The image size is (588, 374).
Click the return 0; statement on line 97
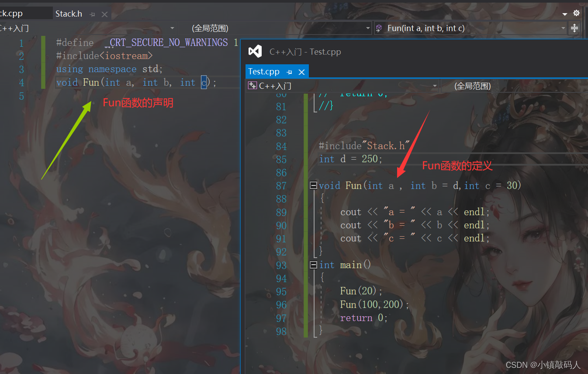pos(364,318)
